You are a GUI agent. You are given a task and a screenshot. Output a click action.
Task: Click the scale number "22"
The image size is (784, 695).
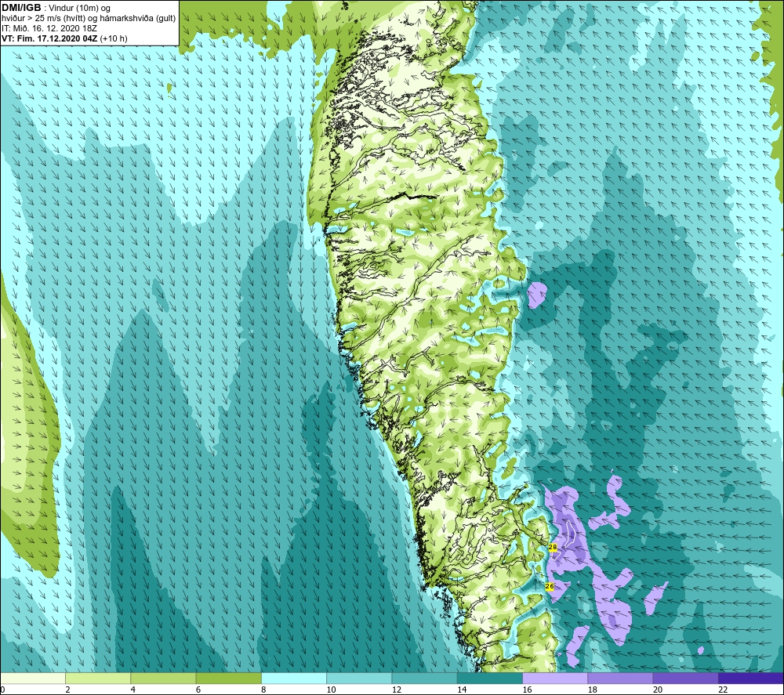[723, 690]
